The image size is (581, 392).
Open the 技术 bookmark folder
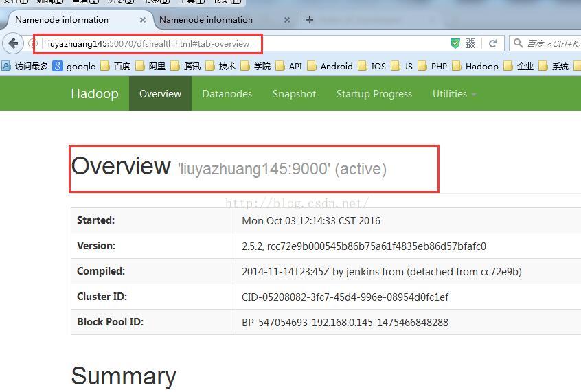point(221,67)
